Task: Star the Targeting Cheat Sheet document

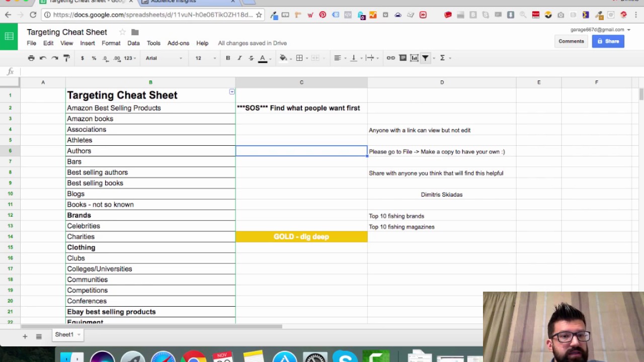Action: pos(122,32)
